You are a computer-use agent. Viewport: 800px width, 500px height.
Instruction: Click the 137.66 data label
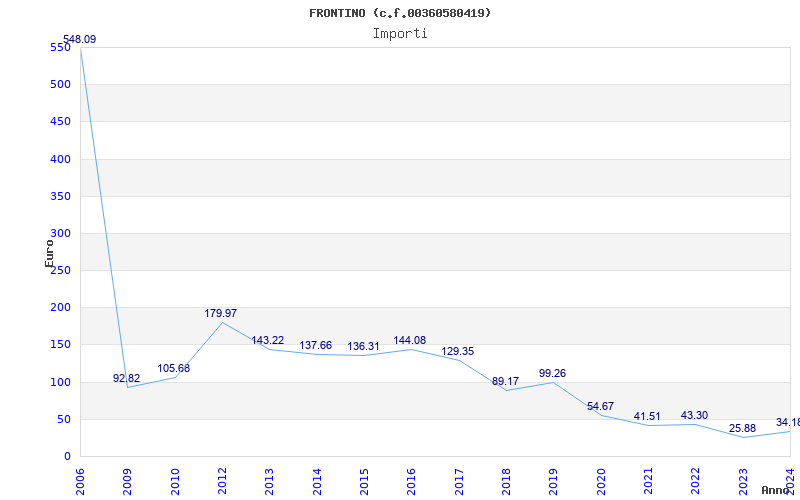pos(315,345)
